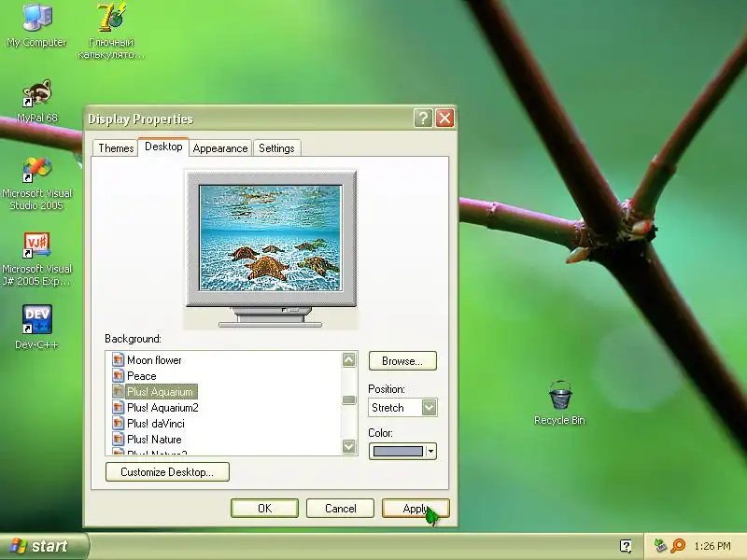Click the Moon flower wallpaper file icon
The width and height of the screenshot is (747, 560).
tap(118, 359)
